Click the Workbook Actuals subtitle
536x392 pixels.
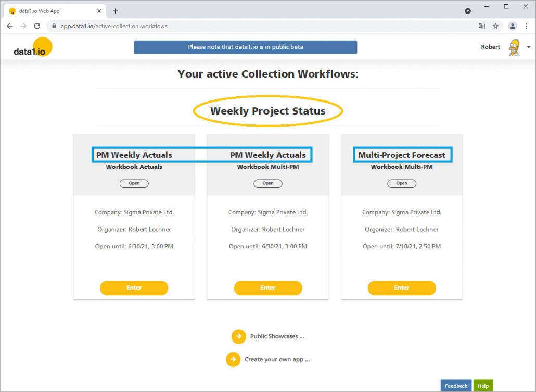[x=134, y=167]
